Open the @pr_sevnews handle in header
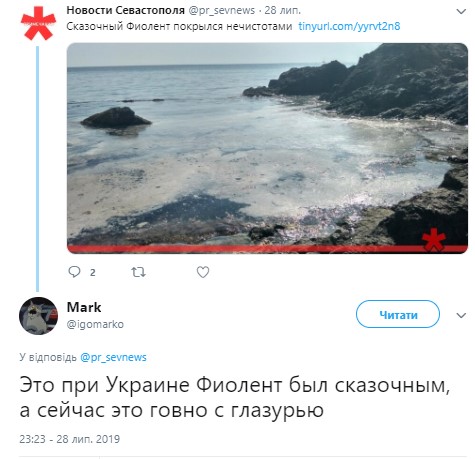The image size is (475, 459). tap(222, 11)
